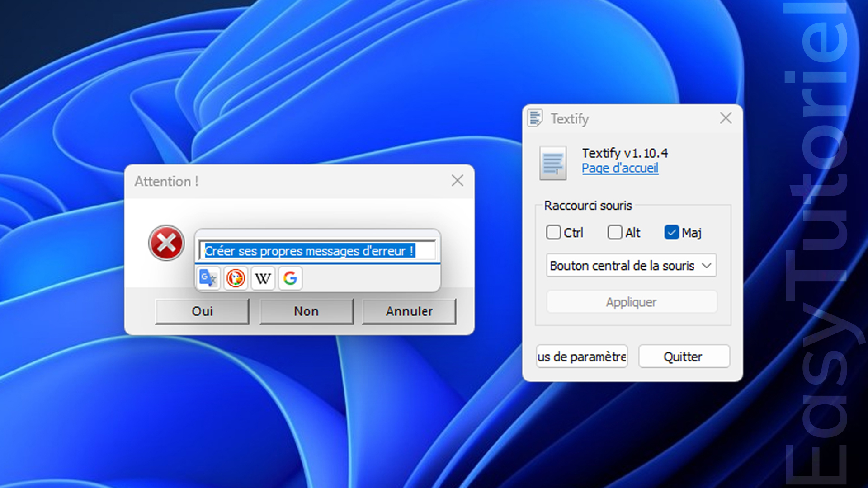868x488 pixels.
Task: Click the red error cross icon
Action: point(166,243)
